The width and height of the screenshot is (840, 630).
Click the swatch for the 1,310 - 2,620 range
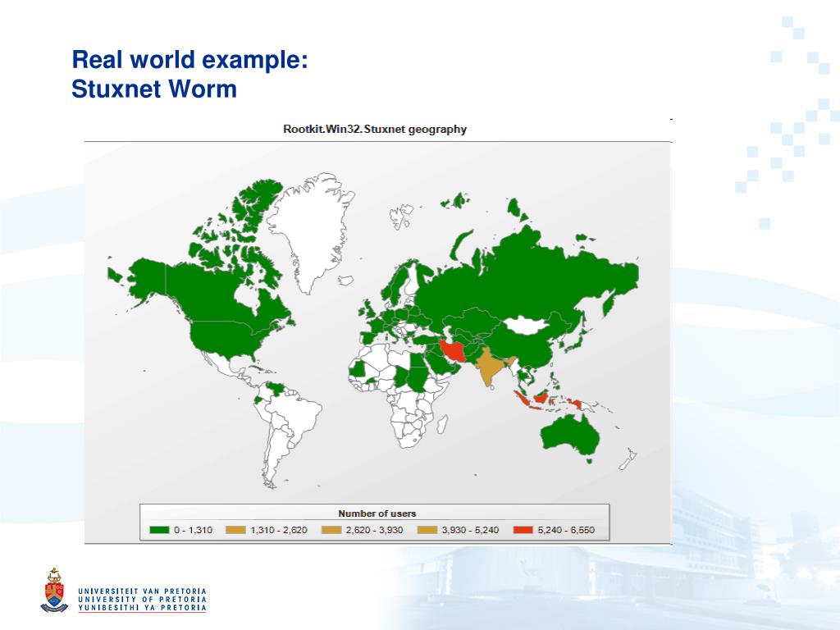click(x=235, y=530)
